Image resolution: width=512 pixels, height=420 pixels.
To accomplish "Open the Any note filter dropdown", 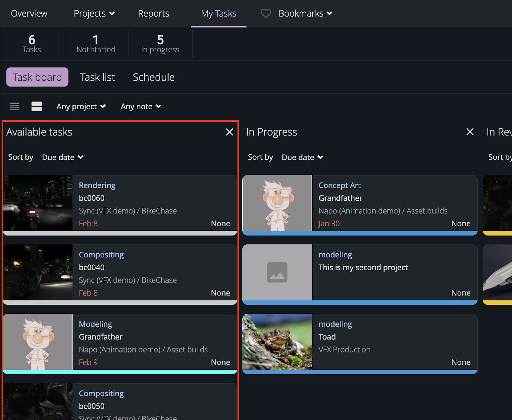I will [140, 106].
